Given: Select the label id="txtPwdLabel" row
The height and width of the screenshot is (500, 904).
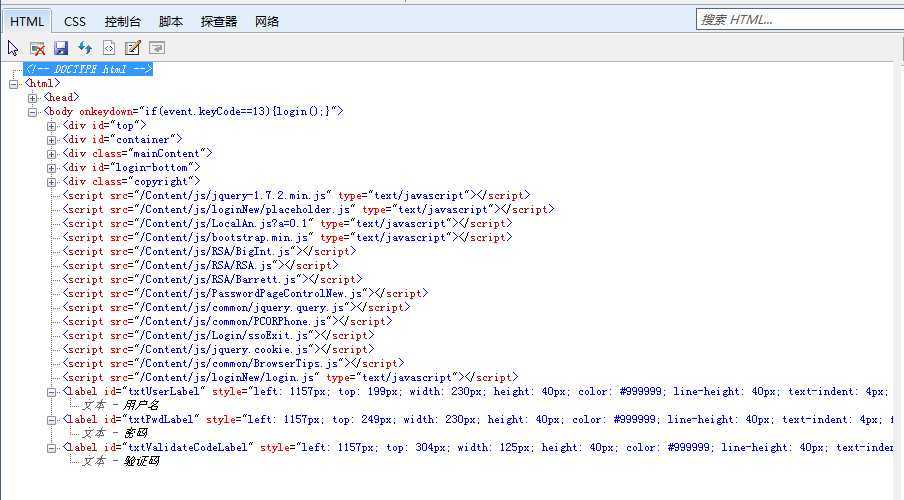Looking at the screenshot, I should (477, 419).
